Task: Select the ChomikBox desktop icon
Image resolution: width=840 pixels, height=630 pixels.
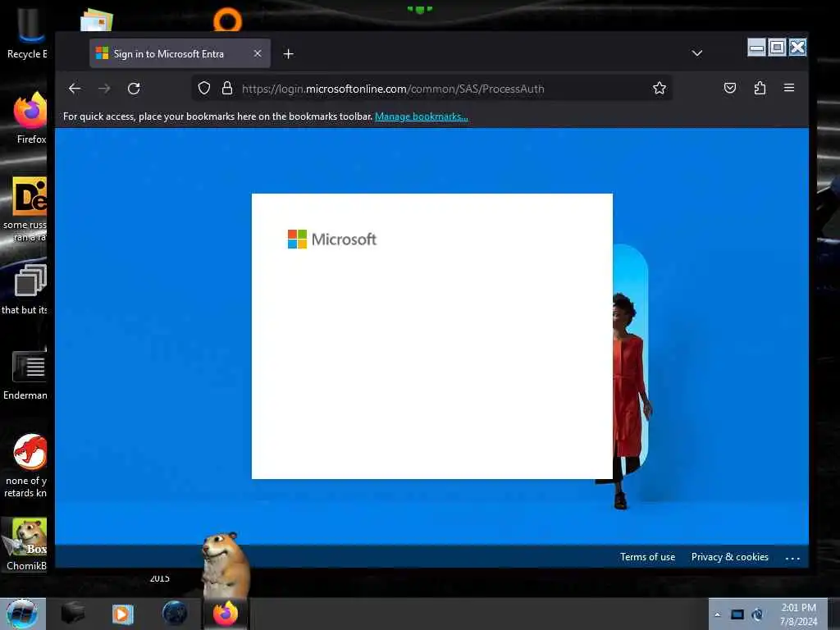Action: 25,544
